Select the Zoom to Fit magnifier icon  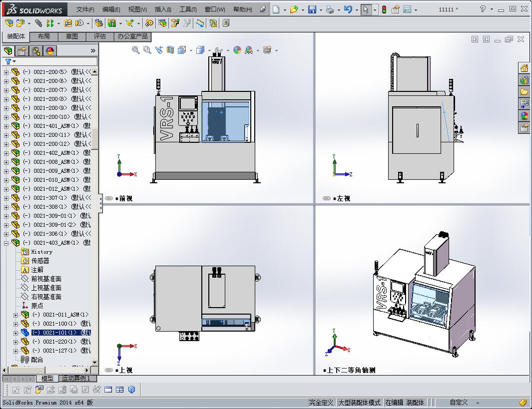click(x=136, y=50)
